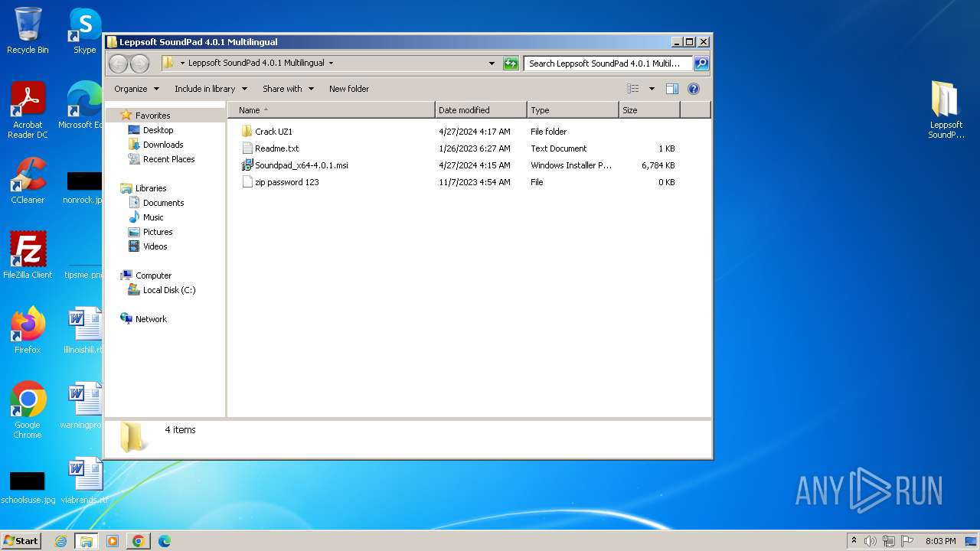Open Windows Media Player taskbar icon
Viewport: 980px width, 551px height.
[x=113, y=541]
